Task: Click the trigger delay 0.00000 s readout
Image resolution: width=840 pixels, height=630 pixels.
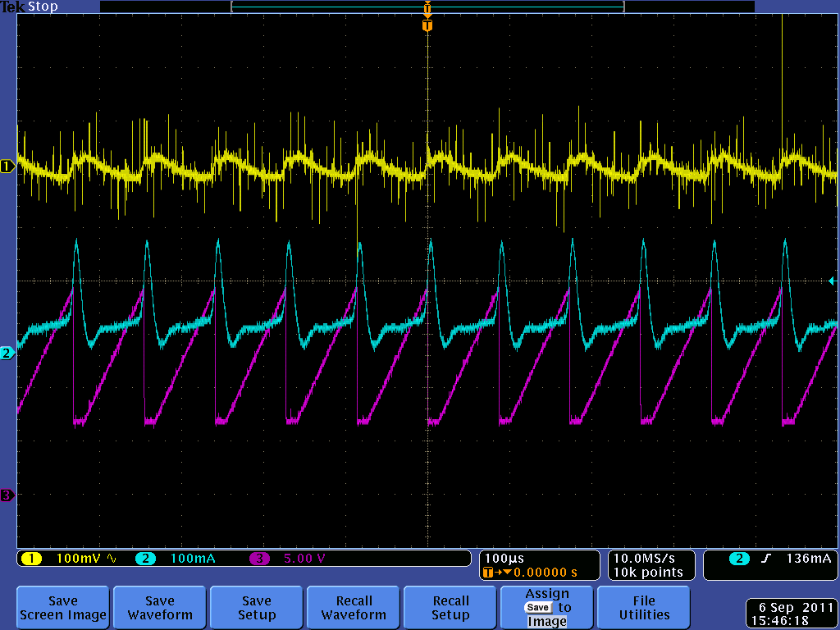Action: 546,573
